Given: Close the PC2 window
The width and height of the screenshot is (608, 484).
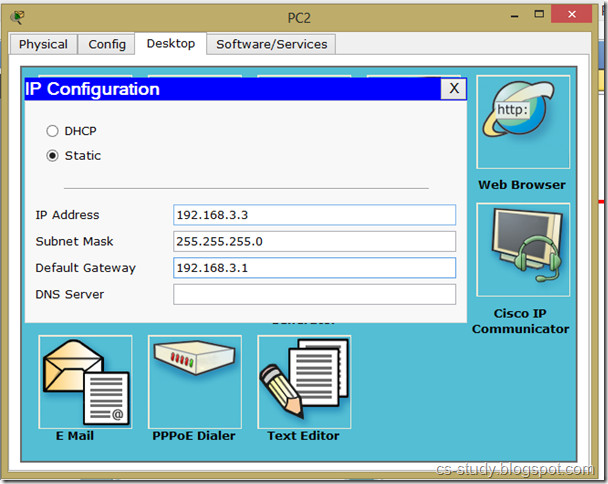Looking at the screenshot, I should pos(572,14).
